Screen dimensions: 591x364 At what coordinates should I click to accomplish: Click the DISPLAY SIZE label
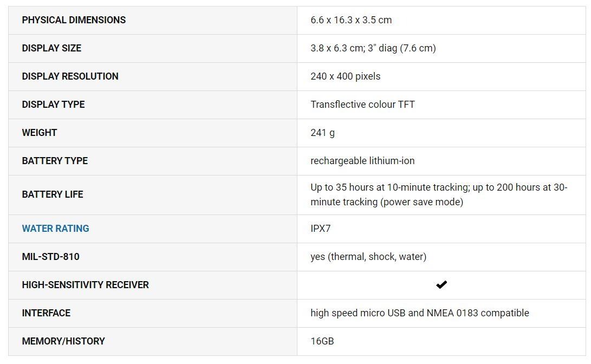tap(51, 48)
